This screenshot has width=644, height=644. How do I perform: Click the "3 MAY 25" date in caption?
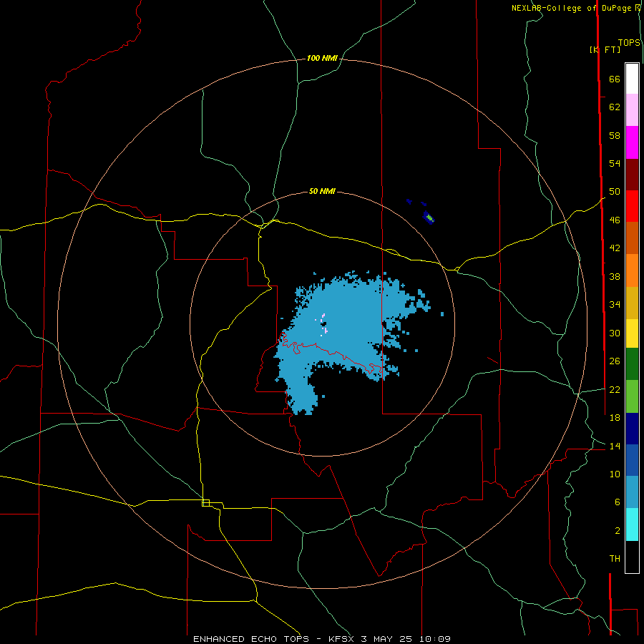(386, 639)
